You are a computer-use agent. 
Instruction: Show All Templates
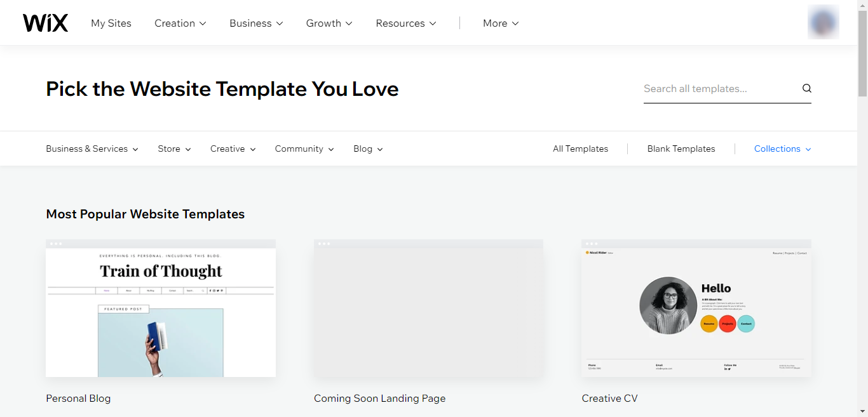tap(580, 149)
